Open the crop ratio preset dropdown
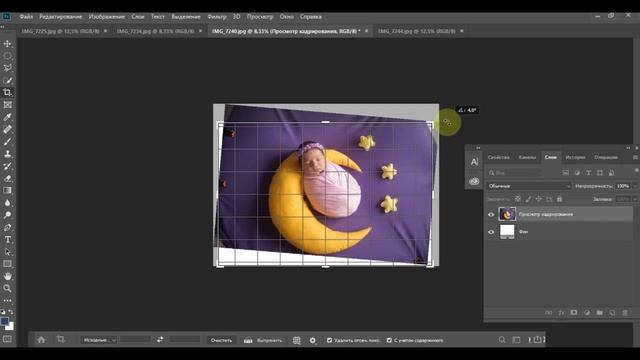 coord(100,340)
